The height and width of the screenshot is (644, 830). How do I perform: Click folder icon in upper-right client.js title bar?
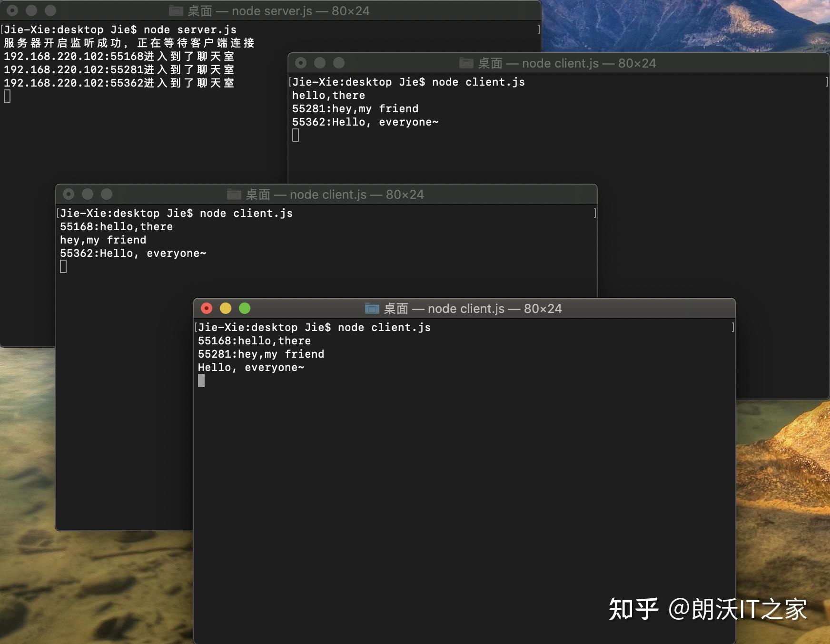466,63
